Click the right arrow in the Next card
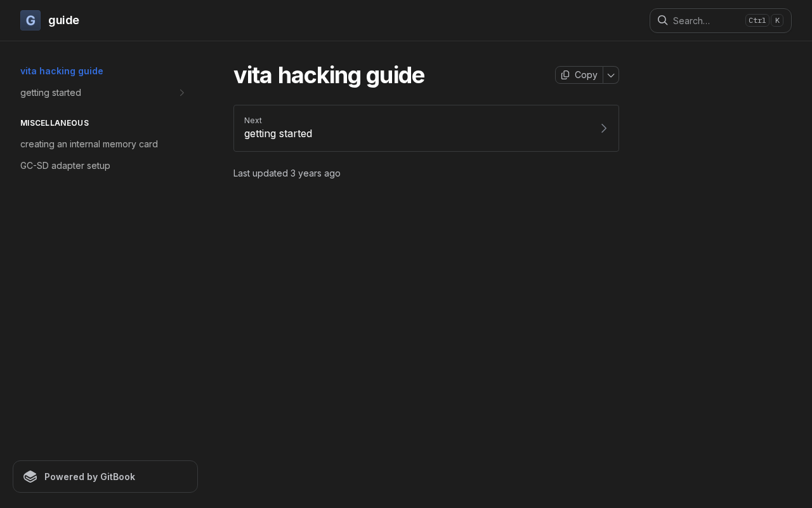Image resolution: width=812 pixels, height=508 pixels. [603, 128]
